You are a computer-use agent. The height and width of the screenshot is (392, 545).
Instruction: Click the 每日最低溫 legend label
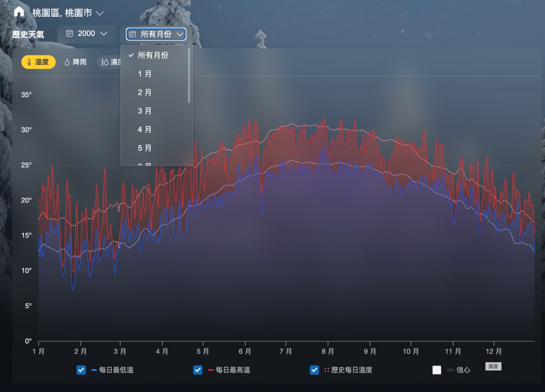click(116, 370)
